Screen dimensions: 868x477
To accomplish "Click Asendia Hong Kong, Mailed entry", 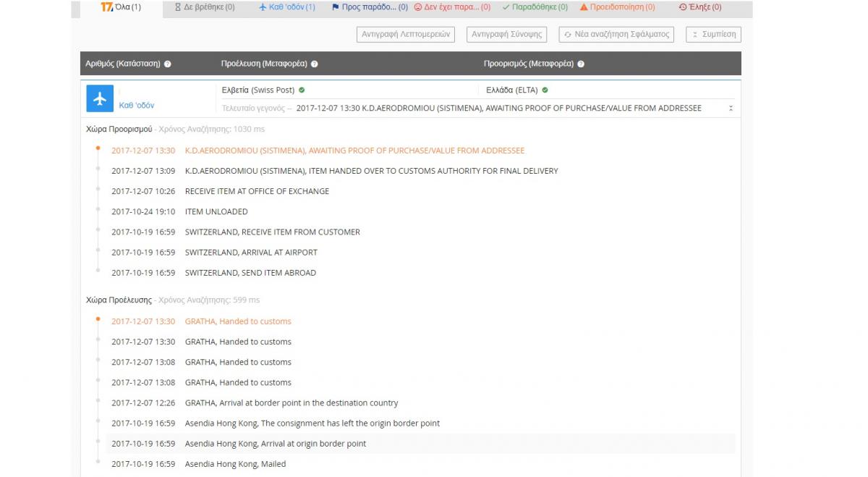I will pos(235,463).
